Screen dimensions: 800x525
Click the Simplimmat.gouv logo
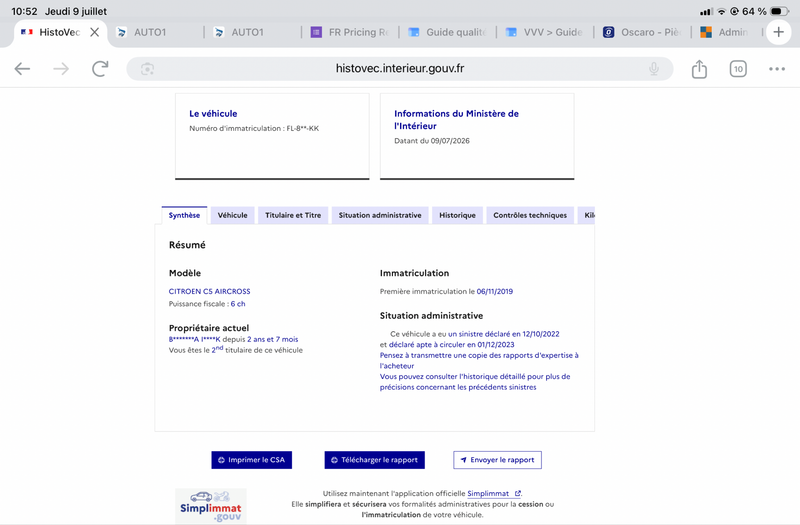(x=211, y=506)
